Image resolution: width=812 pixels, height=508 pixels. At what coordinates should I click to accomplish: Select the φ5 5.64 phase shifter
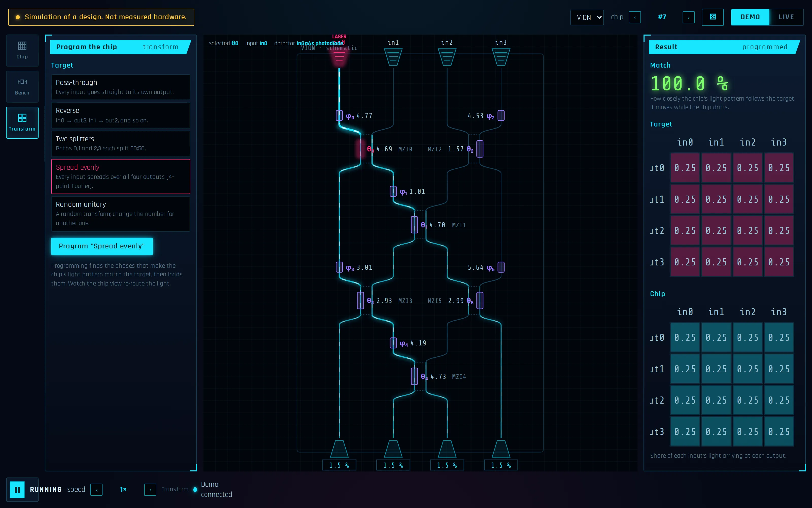[x=501, y=267]
